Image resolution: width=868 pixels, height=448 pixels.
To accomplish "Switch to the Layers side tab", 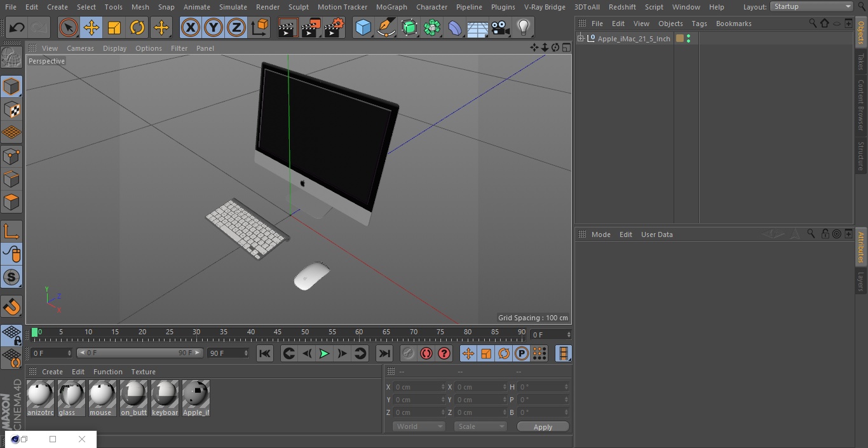I will pyautogui.click(x=861, y=281).
